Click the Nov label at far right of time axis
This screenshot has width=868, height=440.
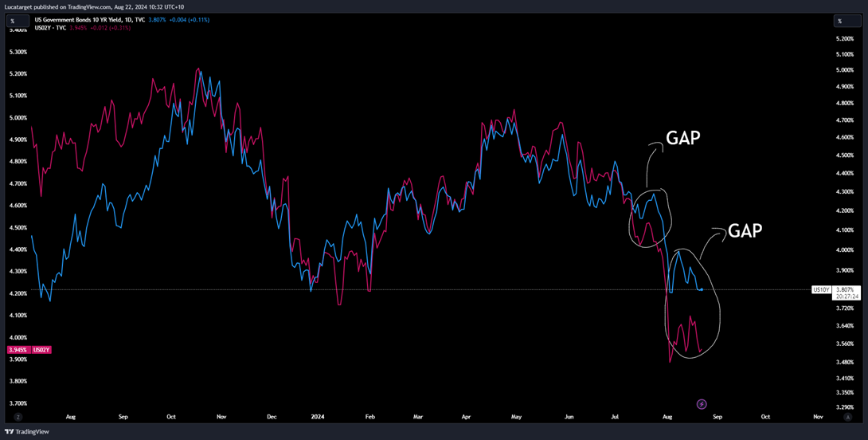coord(817,417)
